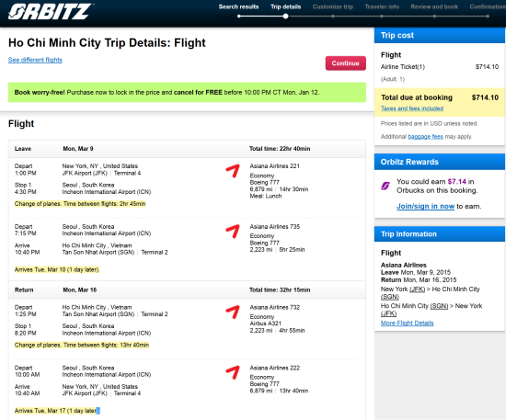
Task: Click the Orbitz logo in the header
Action: pyautogui.click(x=50, y=12)
